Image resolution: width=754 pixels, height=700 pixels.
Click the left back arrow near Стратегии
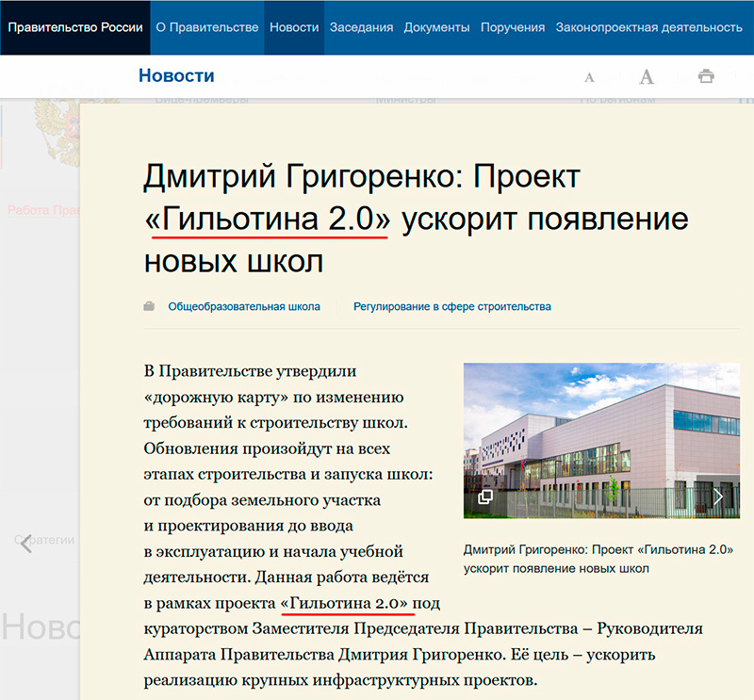(25, 544)
